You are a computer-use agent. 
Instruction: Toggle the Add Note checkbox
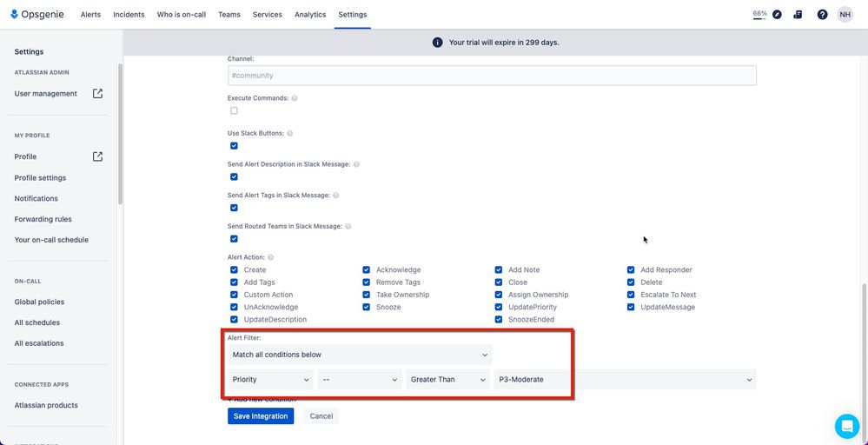click(499, 270)
